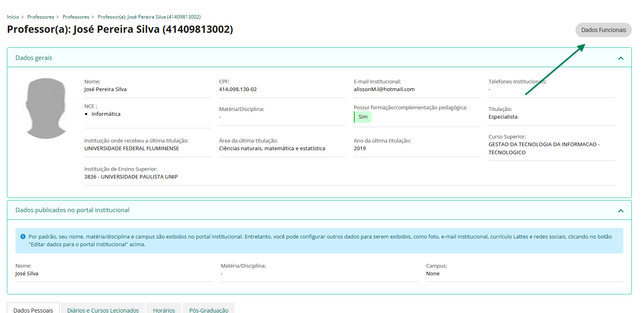Collapse the Dados gerais panel chevron
The image size is (644, 313).
(620, 58)
